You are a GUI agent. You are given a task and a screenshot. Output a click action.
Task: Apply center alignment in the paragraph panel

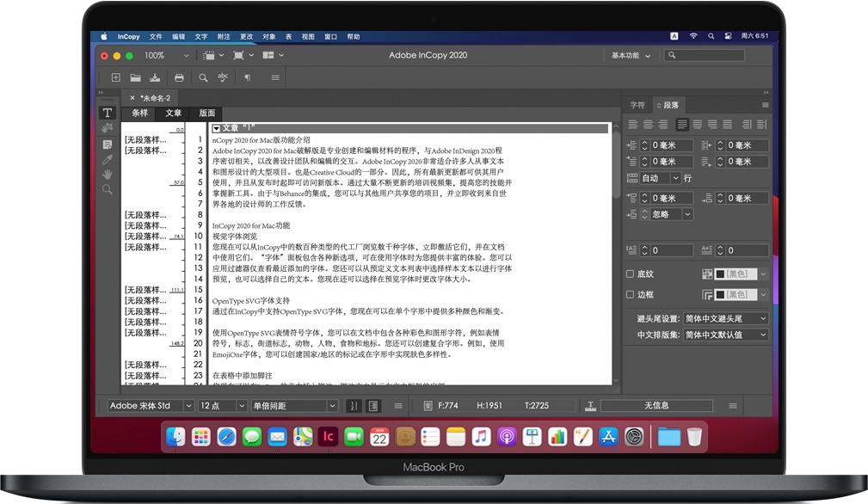647,124
